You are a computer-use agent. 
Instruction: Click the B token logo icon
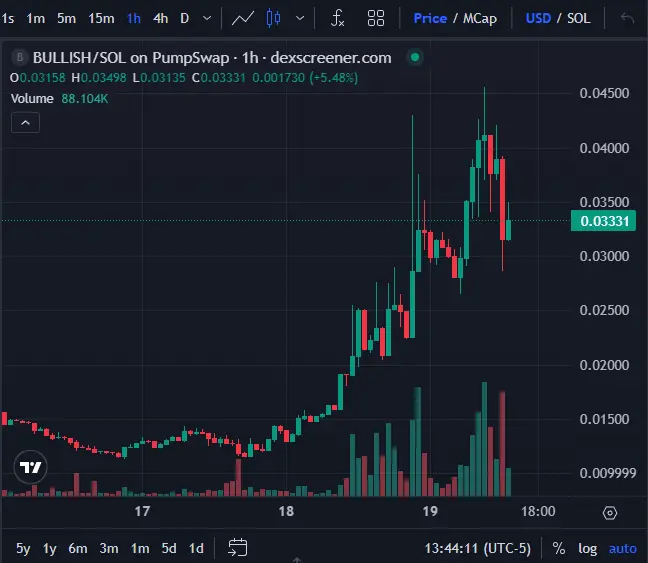19,57
